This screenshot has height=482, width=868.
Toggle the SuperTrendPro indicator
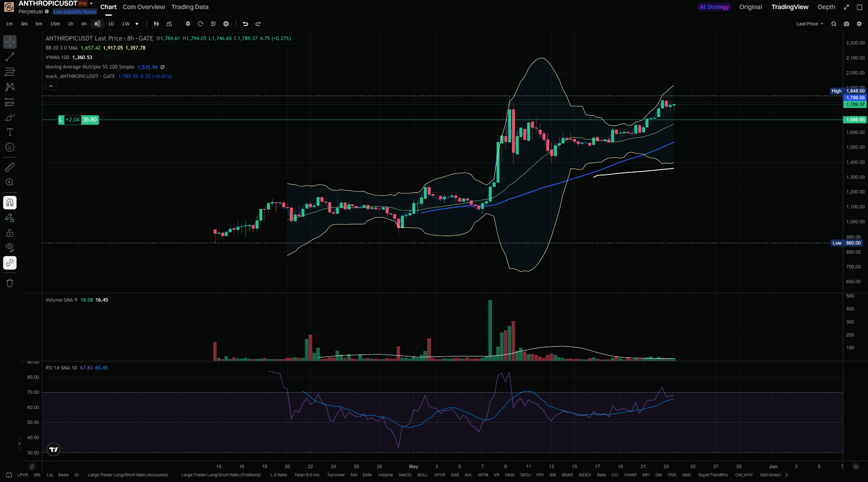(713, 475)
